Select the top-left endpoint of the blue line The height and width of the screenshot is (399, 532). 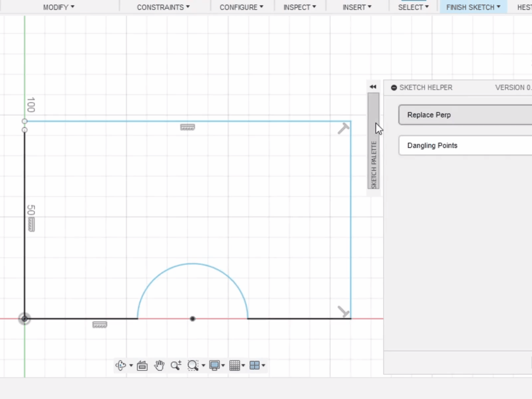(24, 121)
